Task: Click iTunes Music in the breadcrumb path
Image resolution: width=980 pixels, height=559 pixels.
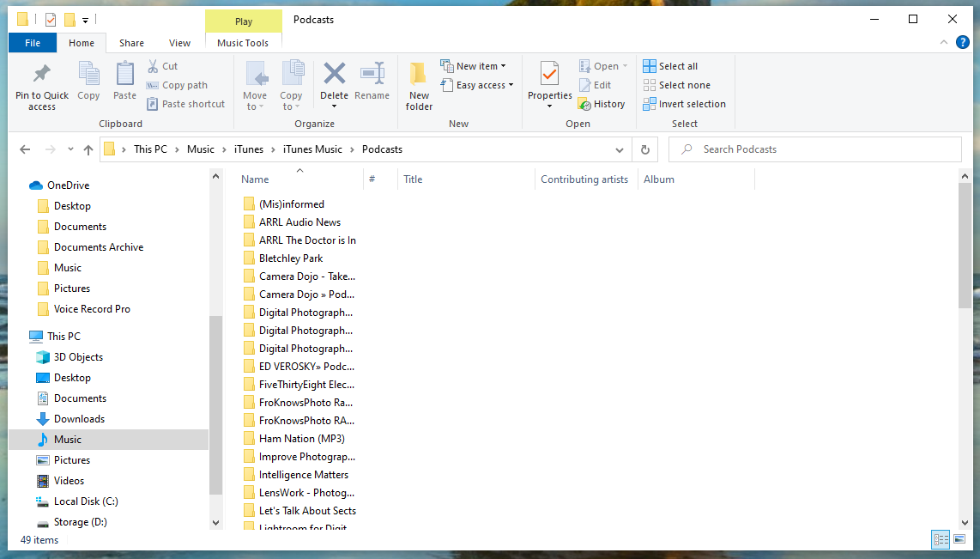Action: click(312, 149)
